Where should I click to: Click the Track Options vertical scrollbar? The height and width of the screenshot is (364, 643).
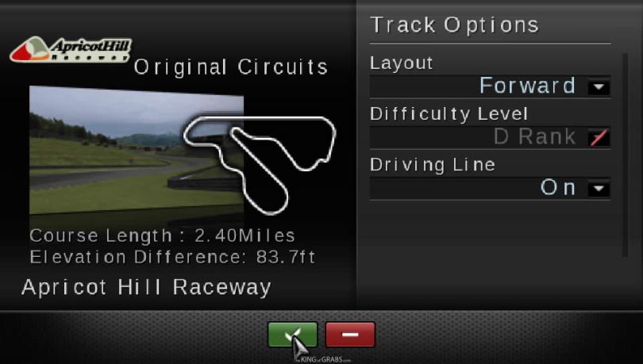click(626, 155)
